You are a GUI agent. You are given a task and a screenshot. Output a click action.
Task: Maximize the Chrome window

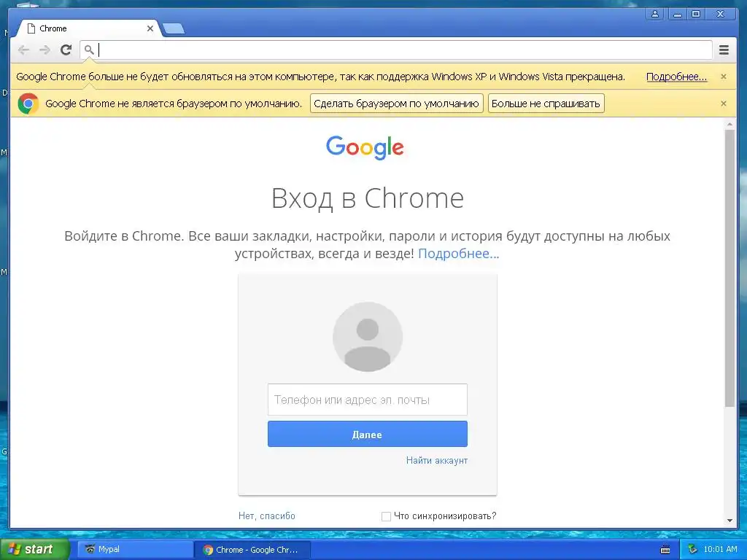[696, 14]
